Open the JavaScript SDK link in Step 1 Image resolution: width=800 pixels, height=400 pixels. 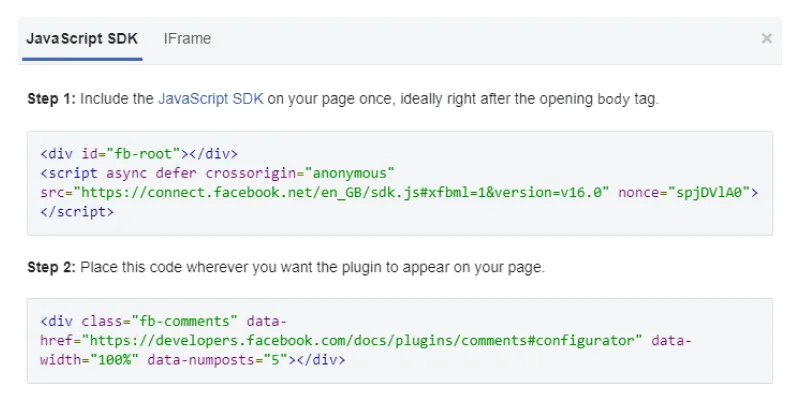pyautogui.click(x=211, y=98)
